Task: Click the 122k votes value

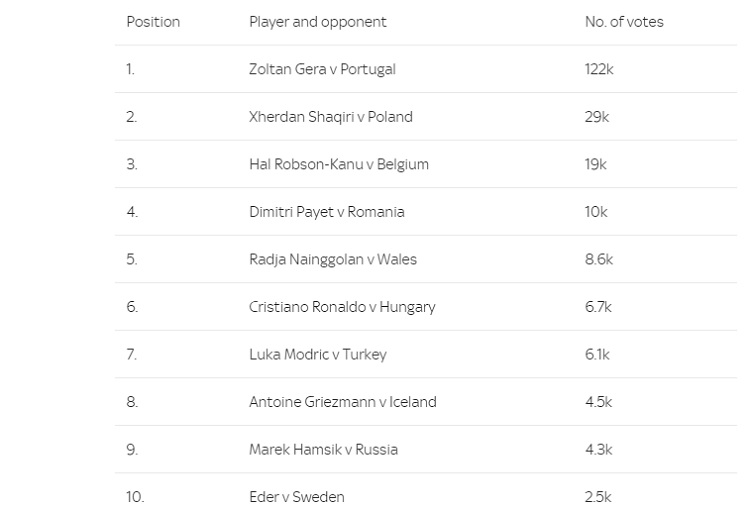Action: [x=599, y=69]
